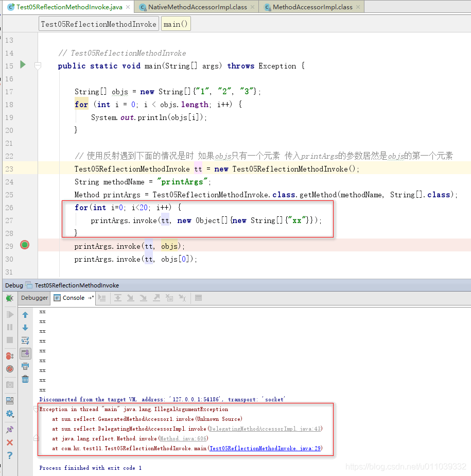Click line number 26 in the gutter
This screenshot has width=471, height=476.
[9, 208]
